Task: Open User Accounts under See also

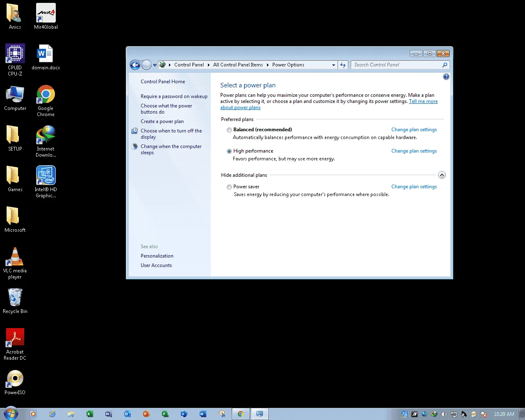Action: click(156, 265)
